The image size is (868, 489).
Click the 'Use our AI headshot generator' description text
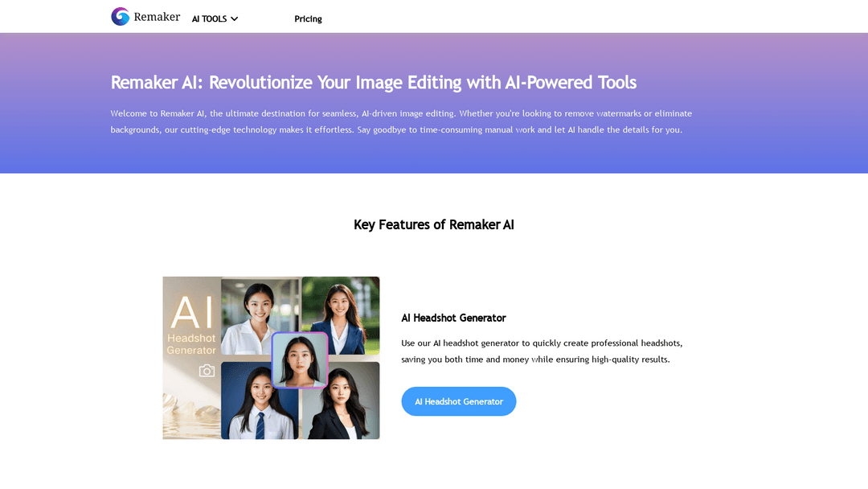pyautogui.click(x=542, y=351)
